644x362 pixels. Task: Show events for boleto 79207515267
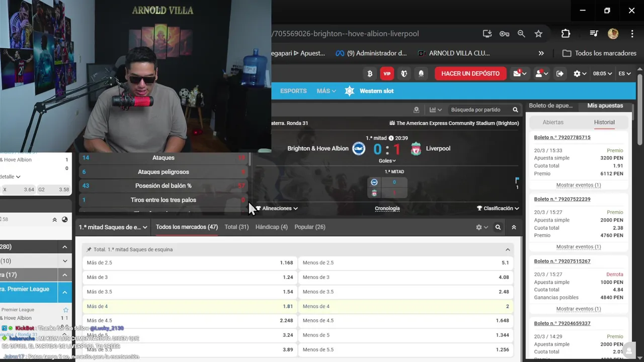pos(579,309)
